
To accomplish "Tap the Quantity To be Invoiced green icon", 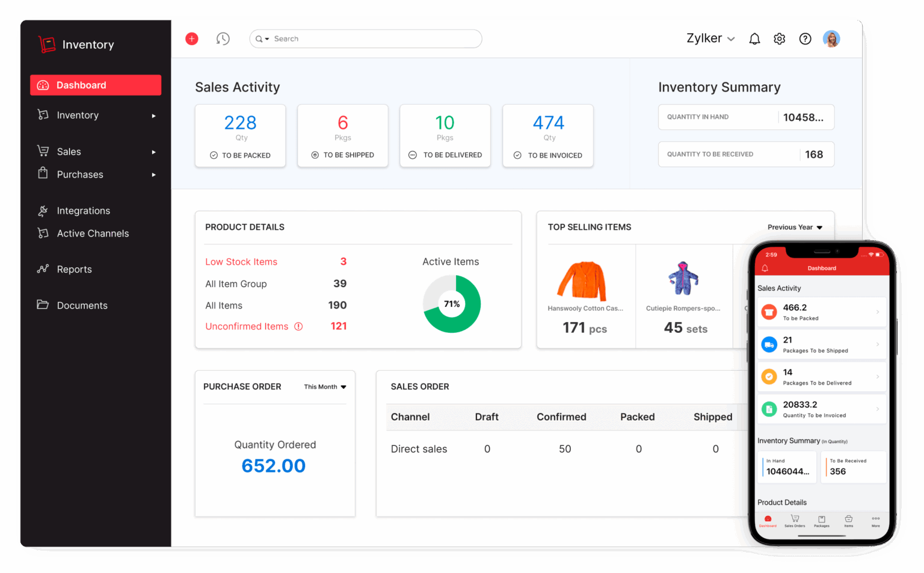I will (x=769, y=409).
